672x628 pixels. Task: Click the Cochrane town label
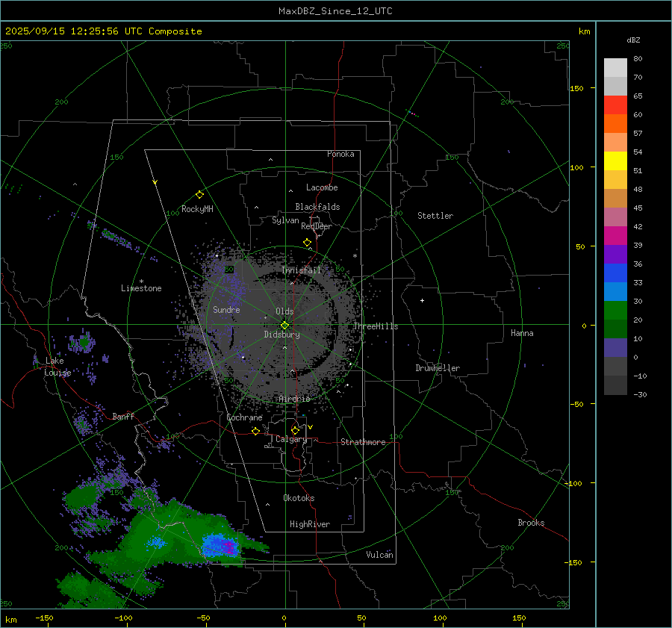click(x=244, y=417)
